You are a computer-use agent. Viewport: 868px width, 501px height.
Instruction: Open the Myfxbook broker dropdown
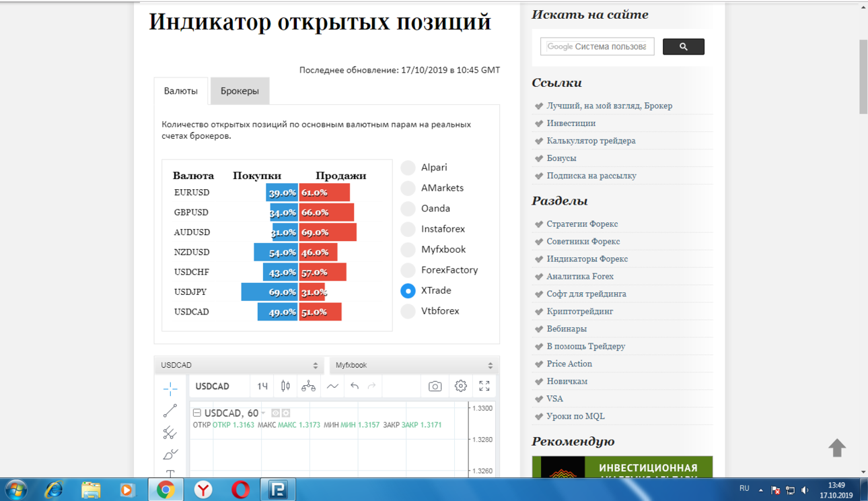click(414, 365)
